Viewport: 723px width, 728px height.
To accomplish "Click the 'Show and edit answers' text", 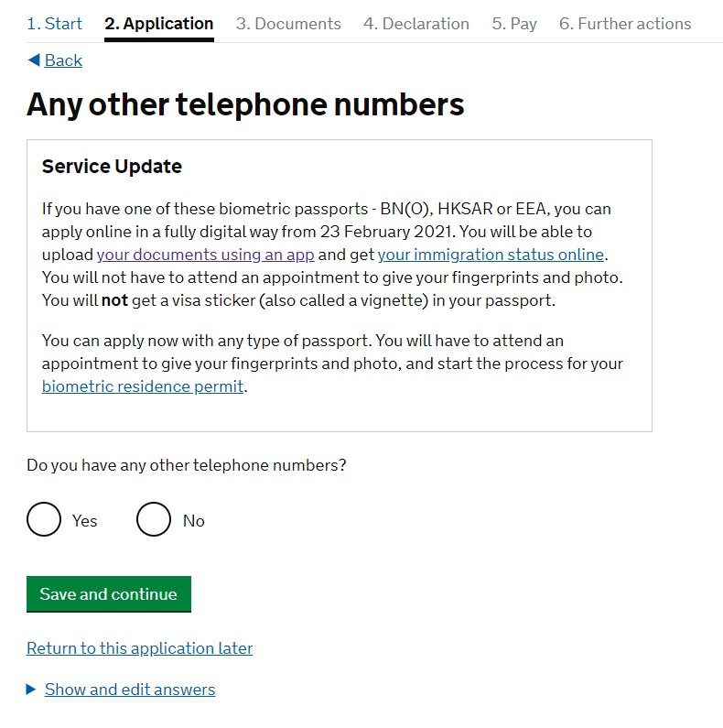I will [x=130, y=690].
